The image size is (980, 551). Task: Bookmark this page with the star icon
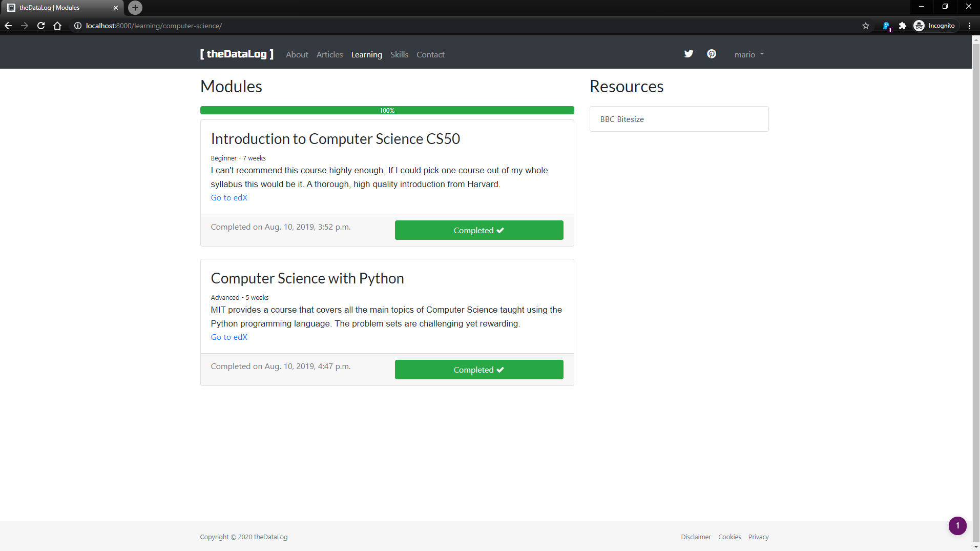866,26
